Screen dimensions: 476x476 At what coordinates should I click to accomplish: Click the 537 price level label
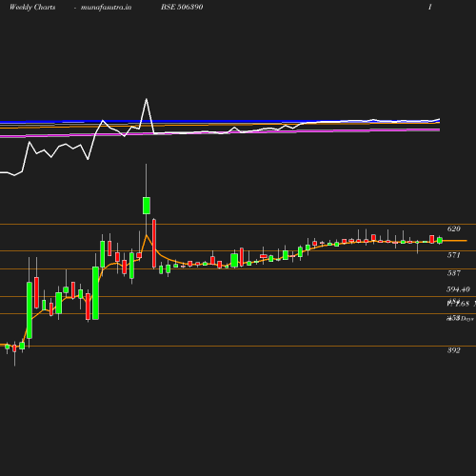pyautogui.click(x=453, y=273)
